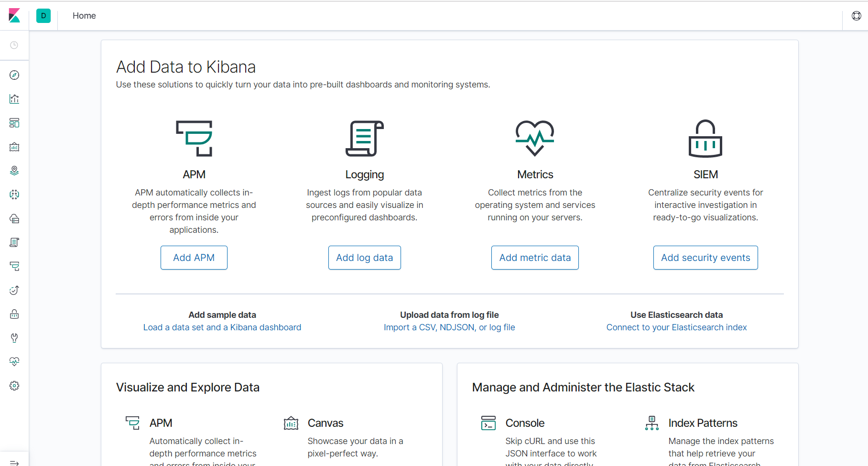The height and width of the screenshot is (466, 868).
Task: Click the large SIEM lock illustration
Action: point(705,138)
